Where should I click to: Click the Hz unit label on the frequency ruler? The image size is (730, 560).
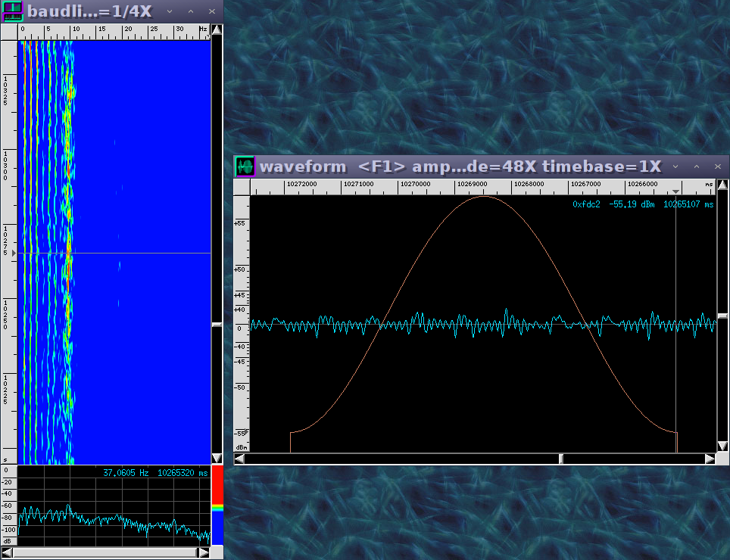[203, 30]
